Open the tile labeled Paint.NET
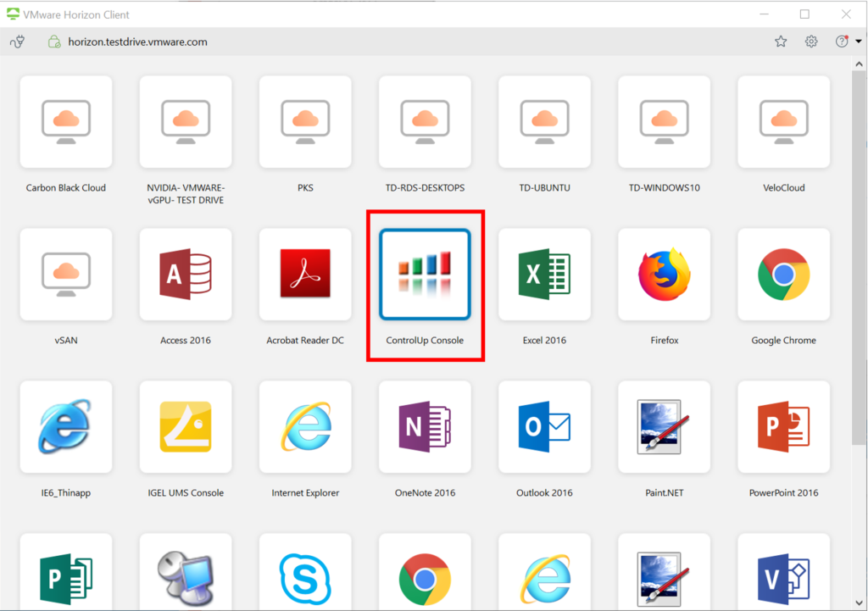Screen dimensions: 868x611 coord(664,427)
